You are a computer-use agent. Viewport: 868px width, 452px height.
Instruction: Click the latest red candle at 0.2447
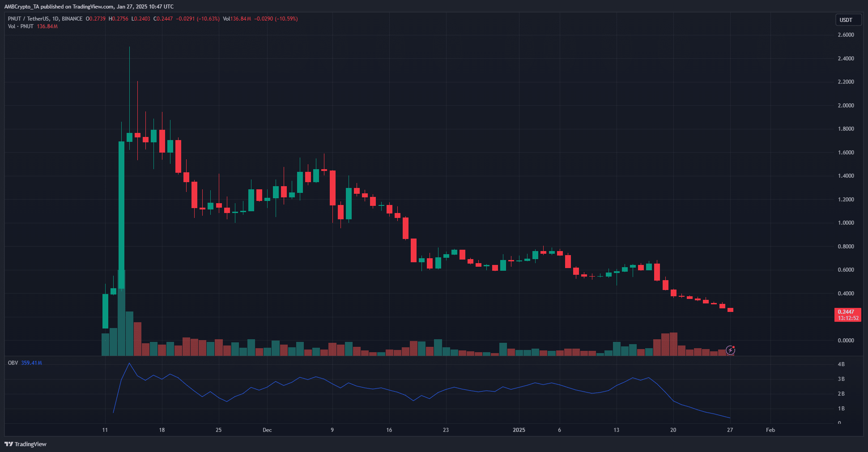click(x=730, y=310)
